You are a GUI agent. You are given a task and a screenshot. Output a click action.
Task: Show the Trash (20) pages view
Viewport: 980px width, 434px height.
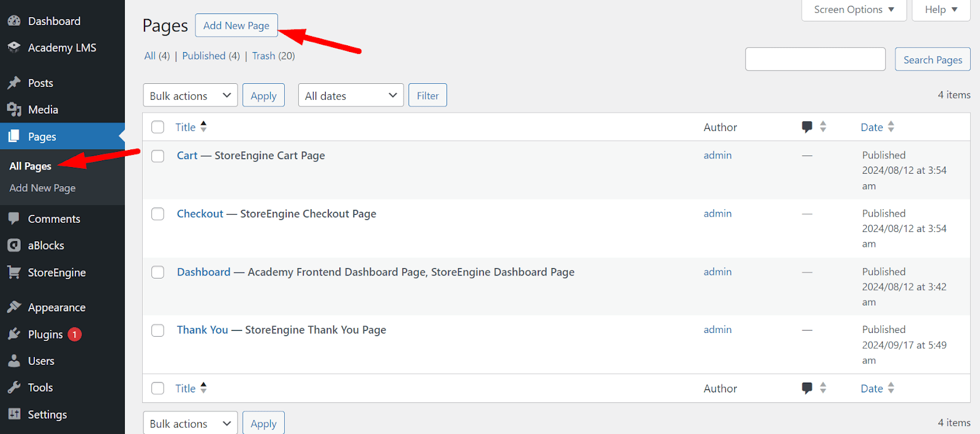[x=273, y=56]
